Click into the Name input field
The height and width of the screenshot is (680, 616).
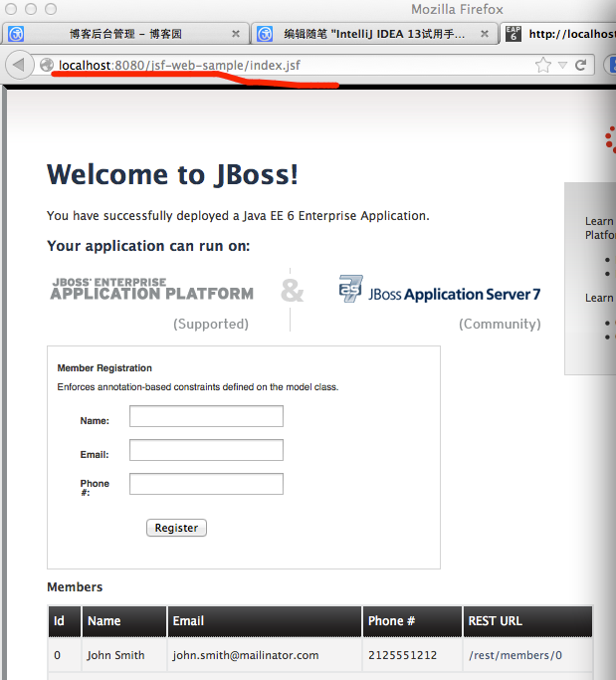tap(206, 416)
